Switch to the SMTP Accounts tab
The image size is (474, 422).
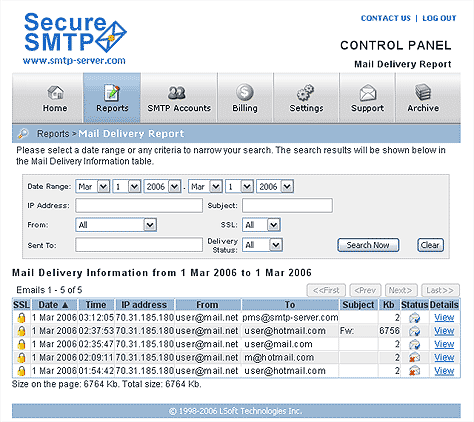(x=179, y=98)
